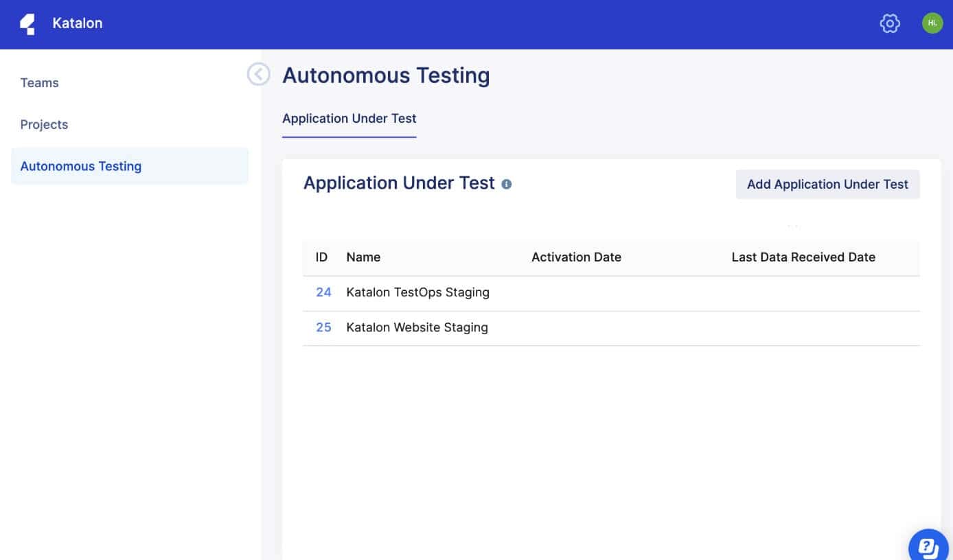Switch to the Application Under Test tab
The image size is (953, 560).
tap(349, 119)
